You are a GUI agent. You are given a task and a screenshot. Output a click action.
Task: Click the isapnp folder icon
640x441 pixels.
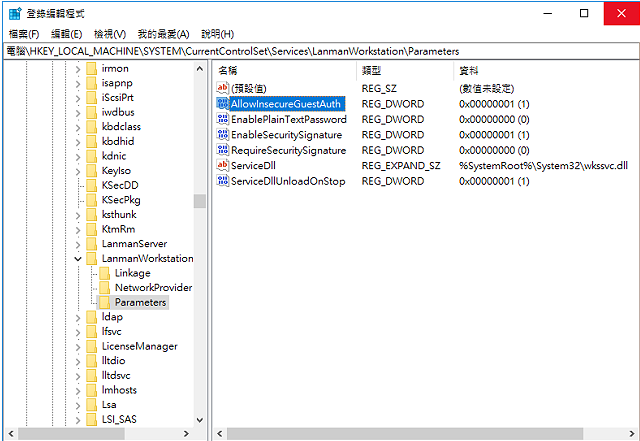click(92, 83)
